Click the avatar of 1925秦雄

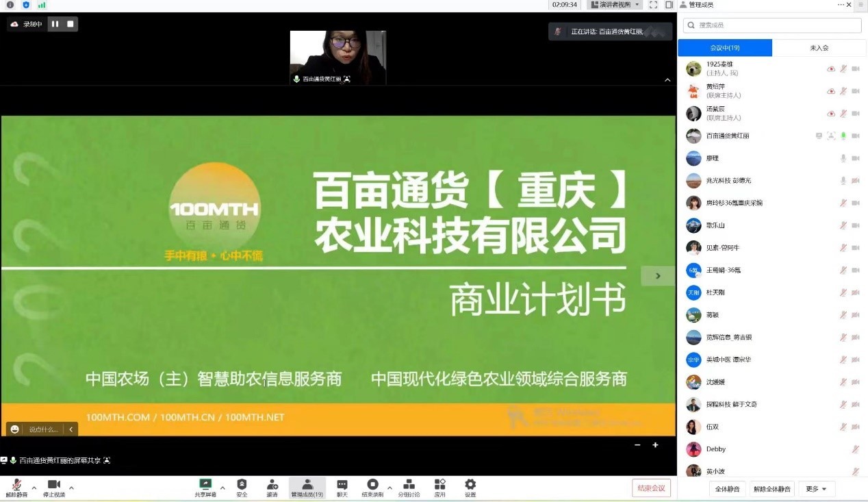pyautogui.click(x=693, y=68)
